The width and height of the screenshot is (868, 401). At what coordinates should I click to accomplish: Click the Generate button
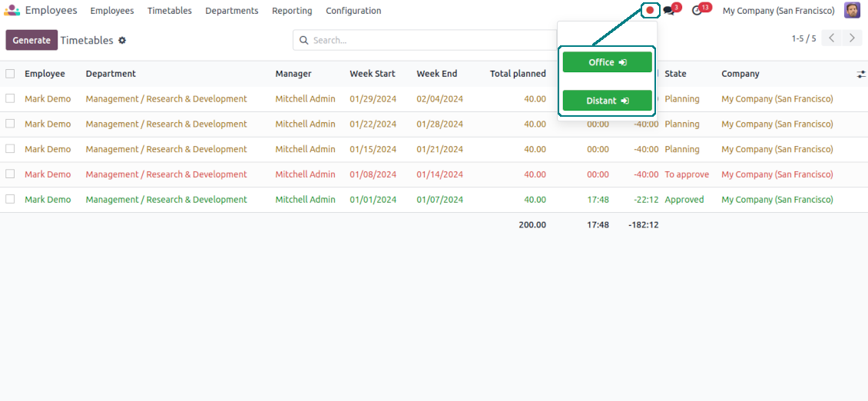(31, 40)
